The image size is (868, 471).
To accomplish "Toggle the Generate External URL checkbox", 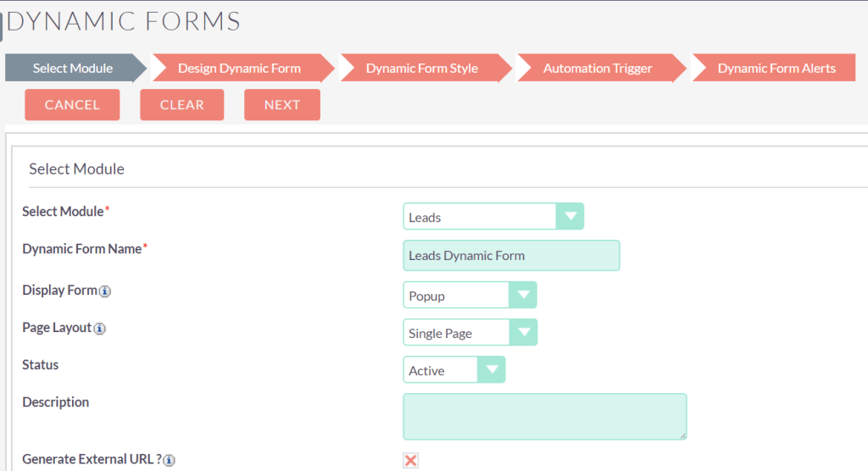I will tap(411, 460).
